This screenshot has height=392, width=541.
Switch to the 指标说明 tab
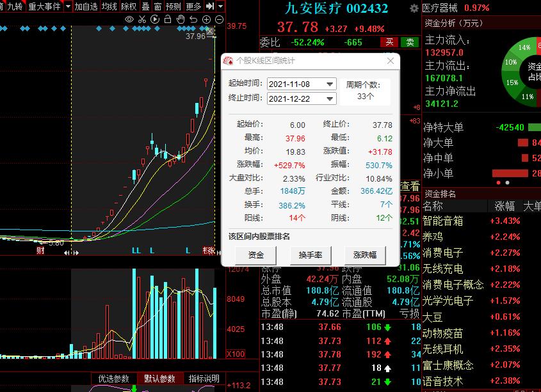point(202,378)
